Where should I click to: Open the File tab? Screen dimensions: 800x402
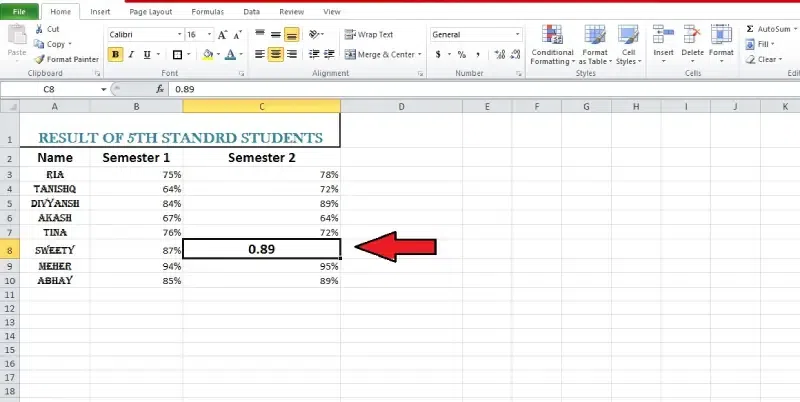click(19, 11)
